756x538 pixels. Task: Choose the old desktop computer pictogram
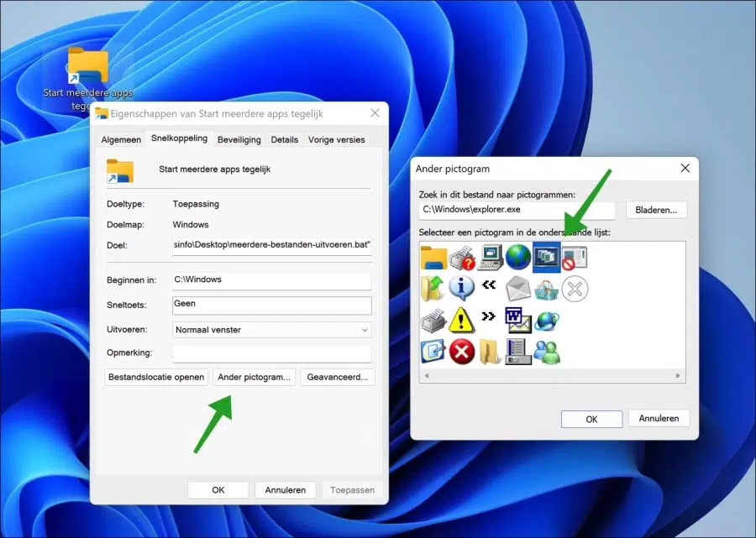tap(491, 257)
